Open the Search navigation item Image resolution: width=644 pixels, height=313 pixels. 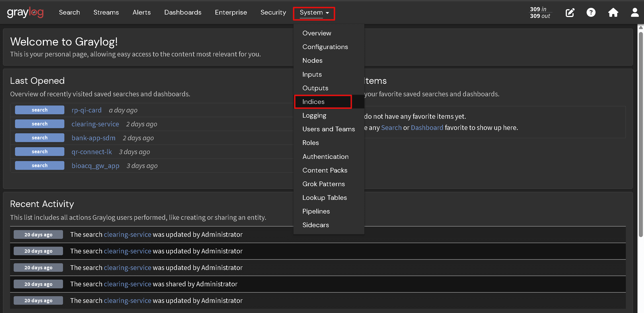point(69,13)
